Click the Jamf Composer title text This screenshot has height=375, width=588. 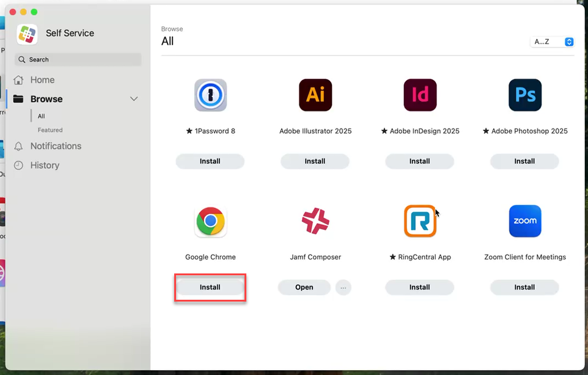(315, 257)
